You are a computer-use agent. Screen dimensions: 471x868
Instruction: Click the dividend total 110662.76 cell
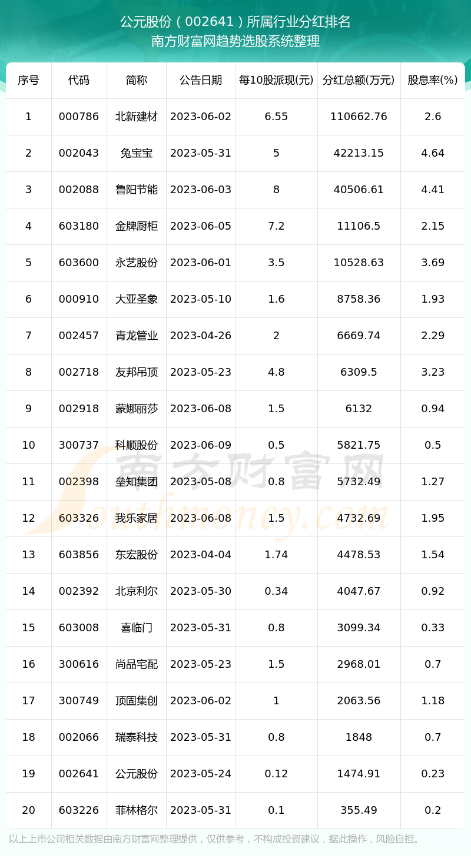pyautogui.click(x=359, y=117)
